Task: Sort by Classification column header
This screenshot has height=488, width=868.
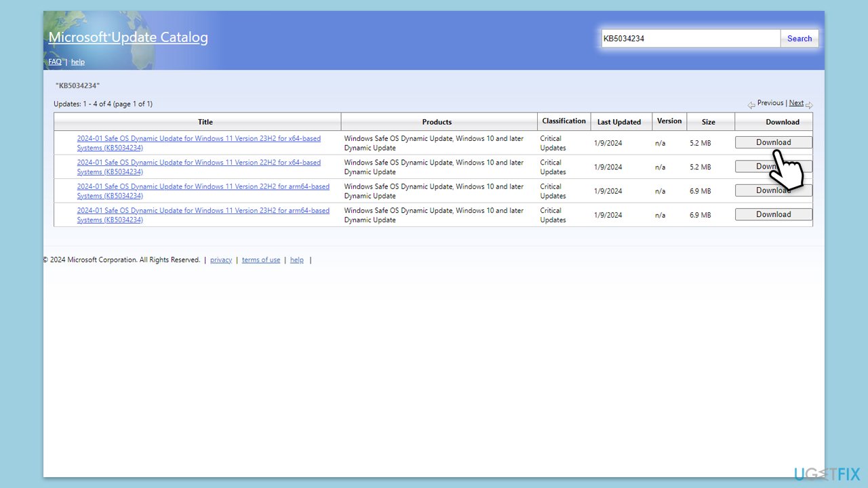Action: pyautogui.click(x=564, y=121)
